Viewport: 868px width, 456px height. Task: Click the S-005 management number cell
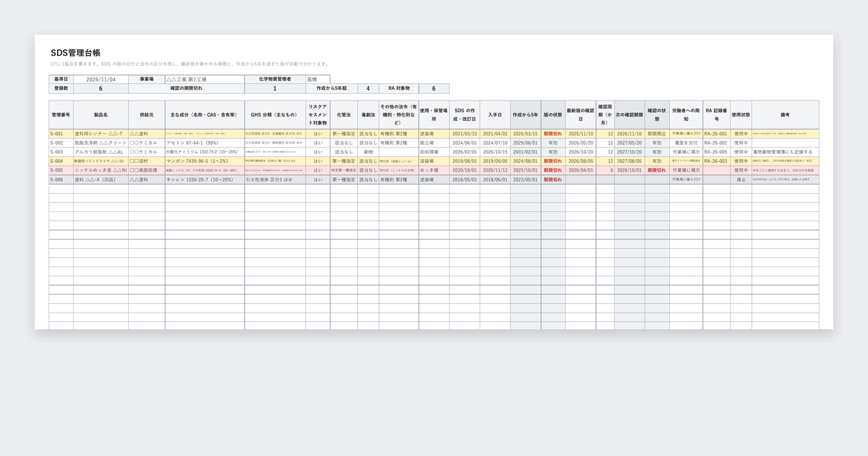click(61, 170)
